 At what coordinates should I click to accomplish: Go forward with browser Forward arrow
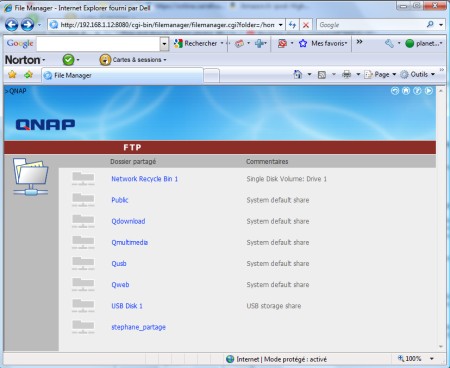coord(27,25)
